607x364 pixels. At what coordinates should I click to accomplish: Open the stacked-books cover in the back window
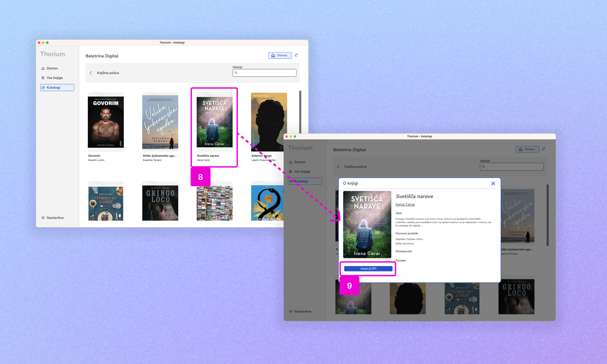[x=215, y=204]
